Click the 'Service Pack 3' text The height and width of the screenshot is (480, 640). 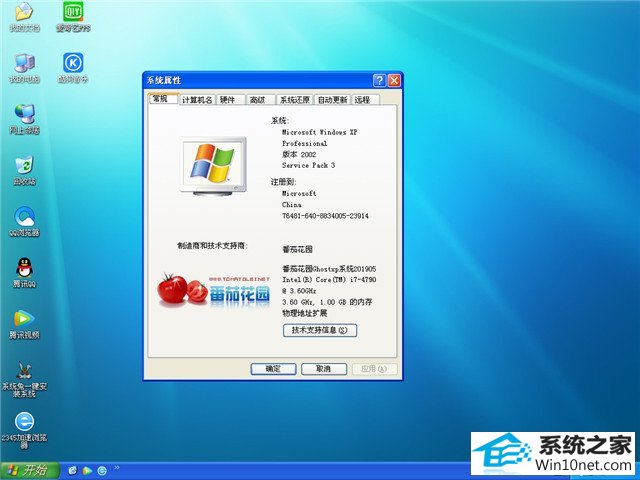[309, 165]
